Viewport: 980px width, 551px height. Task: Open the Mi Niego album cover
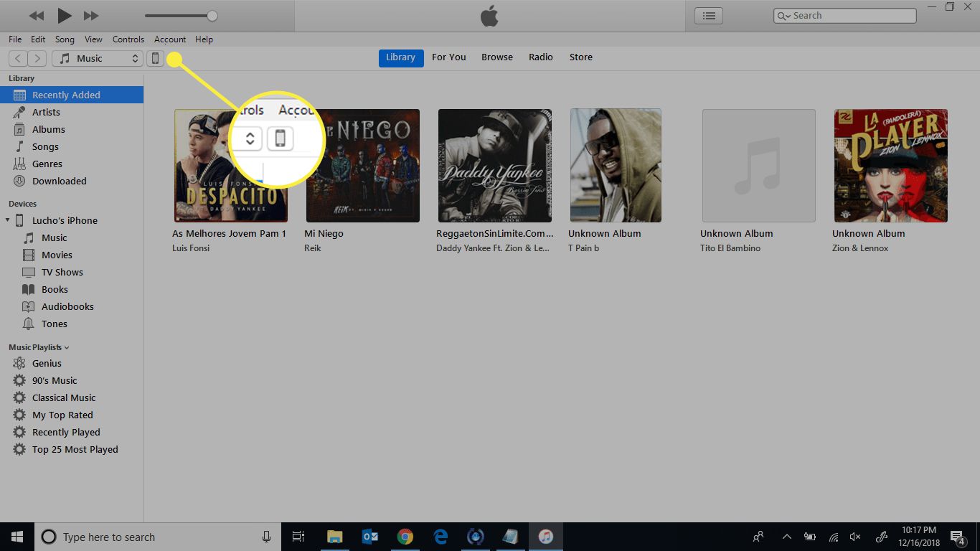363,166
